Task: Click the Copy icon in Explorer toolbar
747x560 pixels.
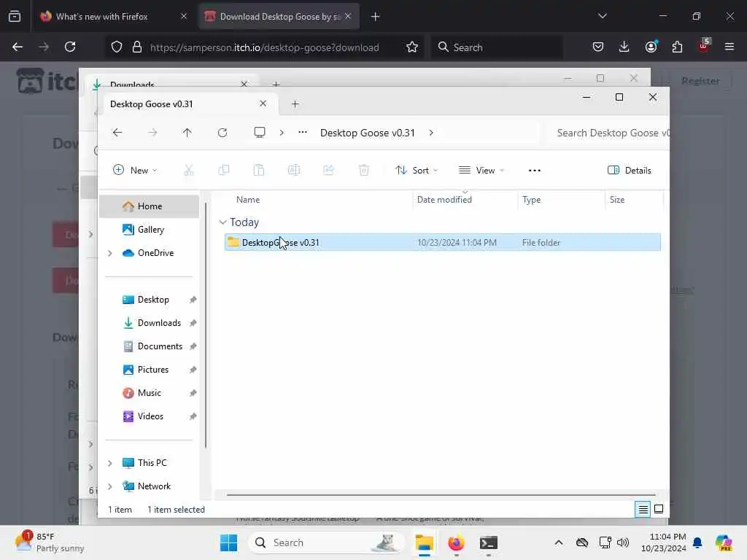Action: 223,170
